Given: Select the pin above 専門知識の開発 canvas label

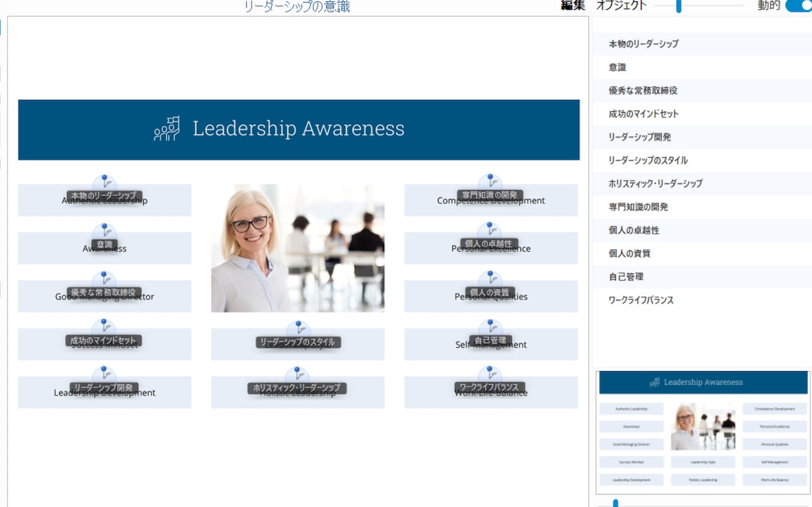Looking at the screenshot, I should click(490, 182).
